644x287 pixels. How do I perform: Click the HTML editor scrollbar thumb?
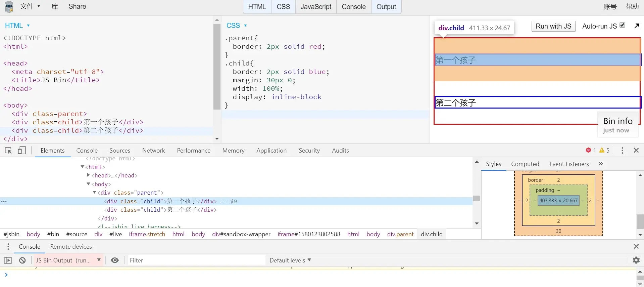click(217, 67)
